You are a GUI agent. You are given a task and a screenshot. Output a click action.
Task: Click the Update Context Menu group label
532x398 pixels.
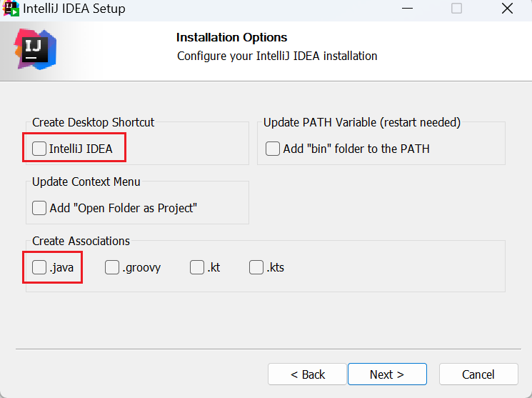tap(86, 181)
